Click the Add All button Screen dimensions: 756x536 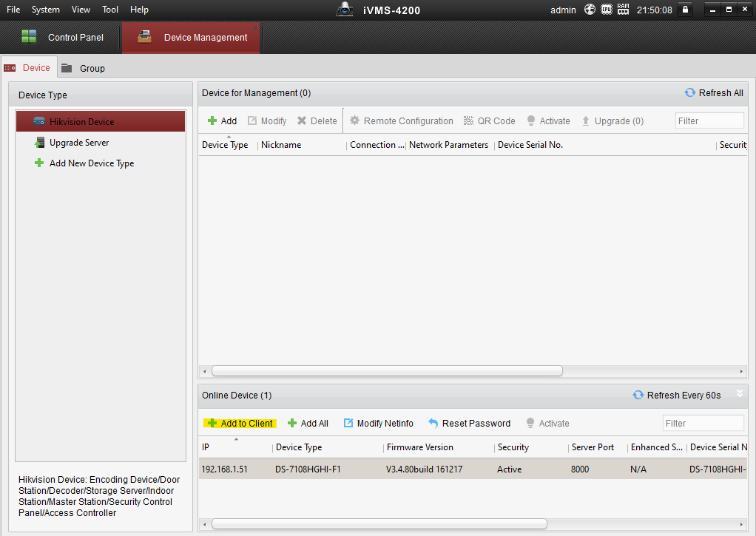[308, 423]
